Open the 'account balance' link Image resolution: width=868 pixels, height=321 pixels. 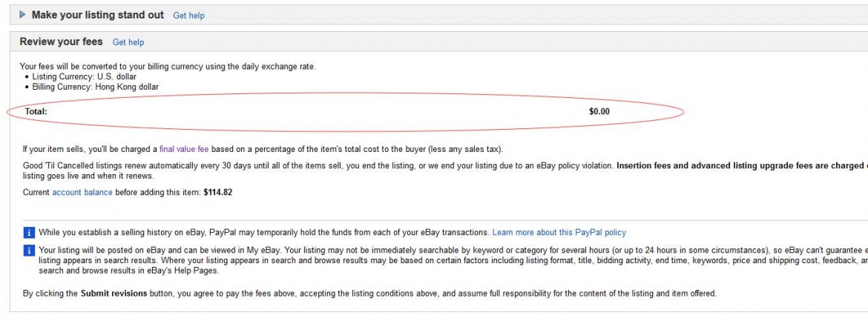click(x=82, y=192)
